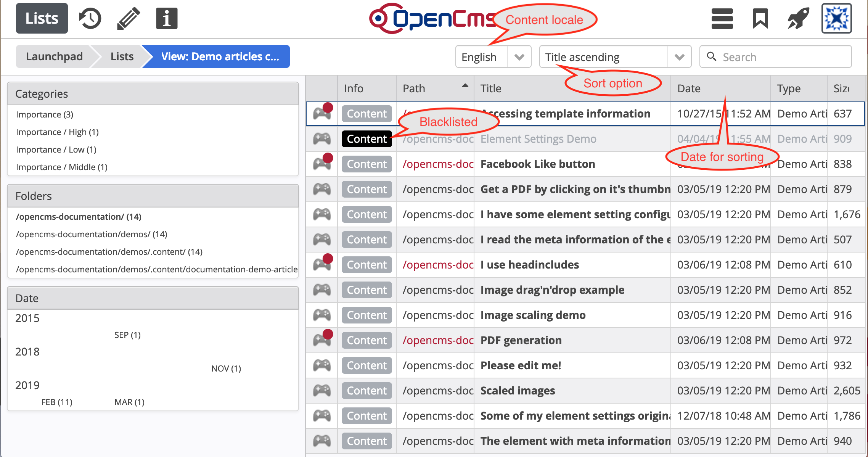The width and height of the screenshot is (868, 457).
Task: Click resource icon of Facebook Like button
Action: pyautogui.click(x=322, y=164)
